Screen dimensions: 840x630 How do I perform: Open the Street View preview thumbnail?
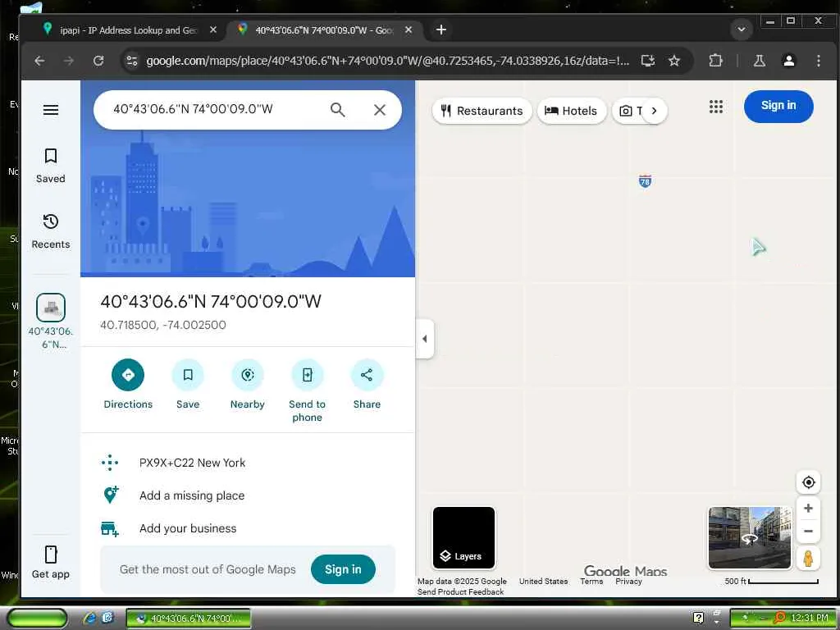tap(750, 537)
